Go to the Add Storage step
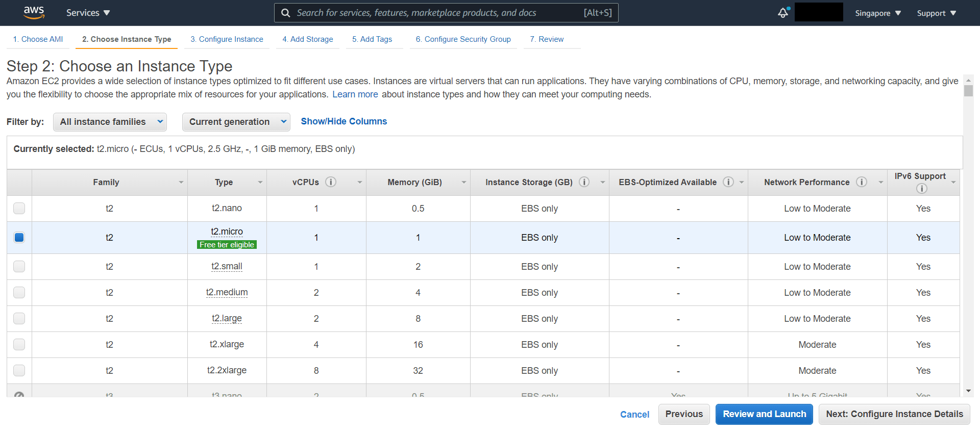The height and width of the screenshot is (436, 980). point(308,39)
